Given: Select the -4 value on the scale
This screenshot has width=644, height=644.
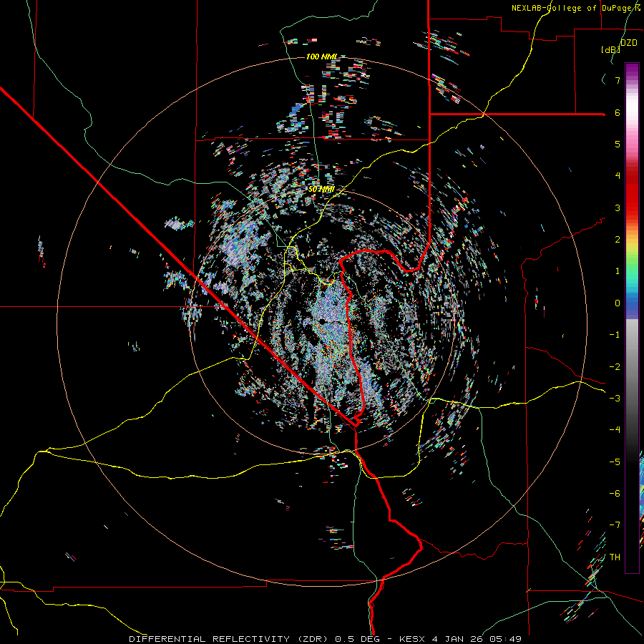Looking at the screenshot, I should tap(615, 430).
